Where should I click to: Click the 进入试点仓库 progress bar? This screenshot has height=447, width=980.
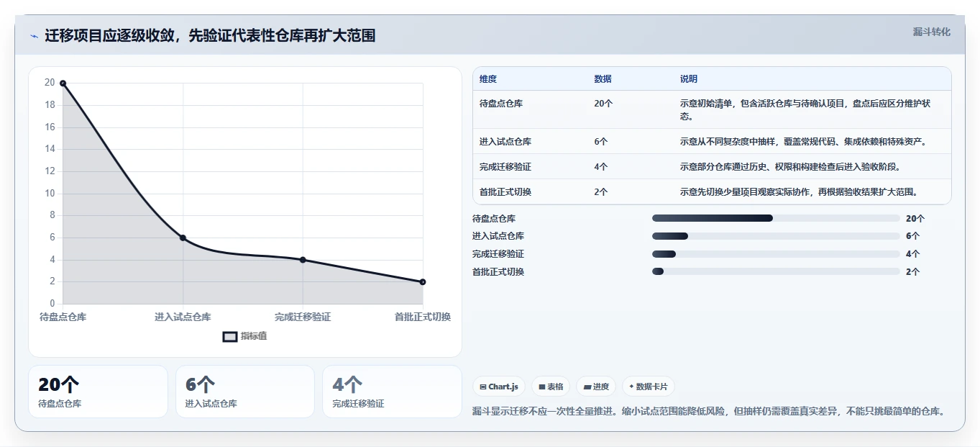[776, 236]
